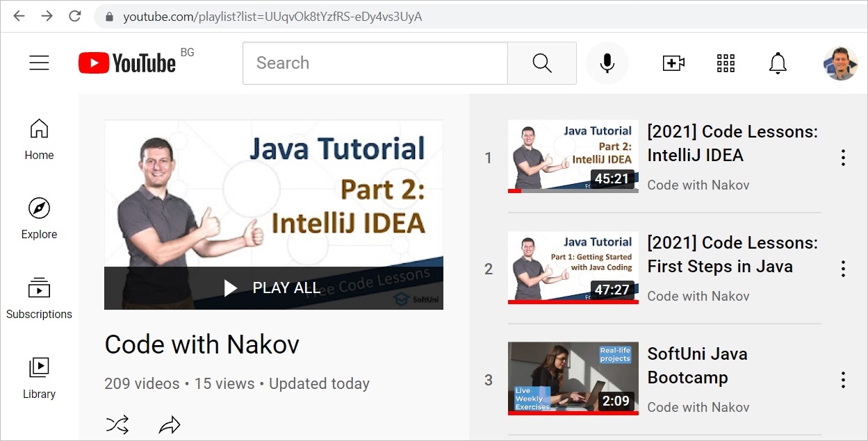This screenshot has width=868, height=441.
Task: Click the Create video icon
Action: (673, 63)
